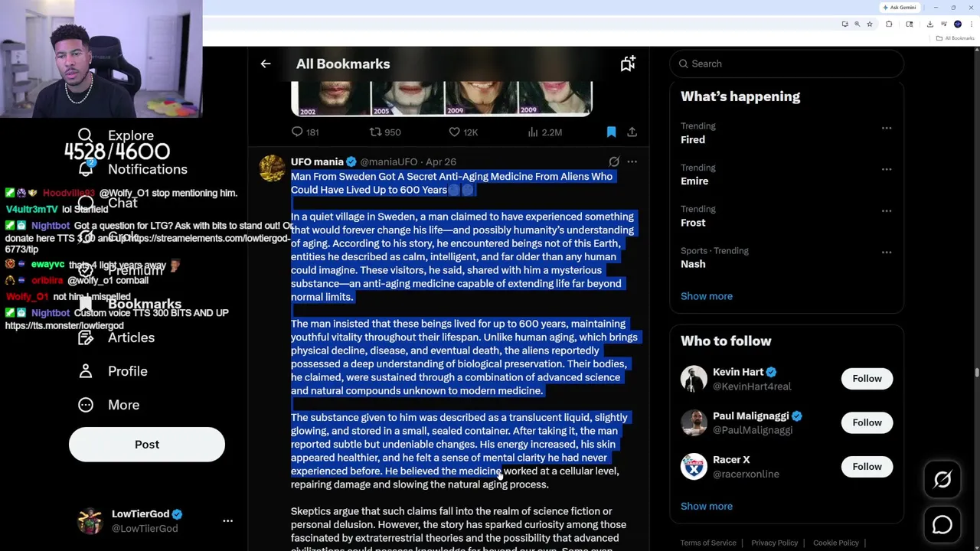Click Racer X avatar
The width and height of the screenshot is (980, 551).
pyautogui.click(x=694, y=467)
